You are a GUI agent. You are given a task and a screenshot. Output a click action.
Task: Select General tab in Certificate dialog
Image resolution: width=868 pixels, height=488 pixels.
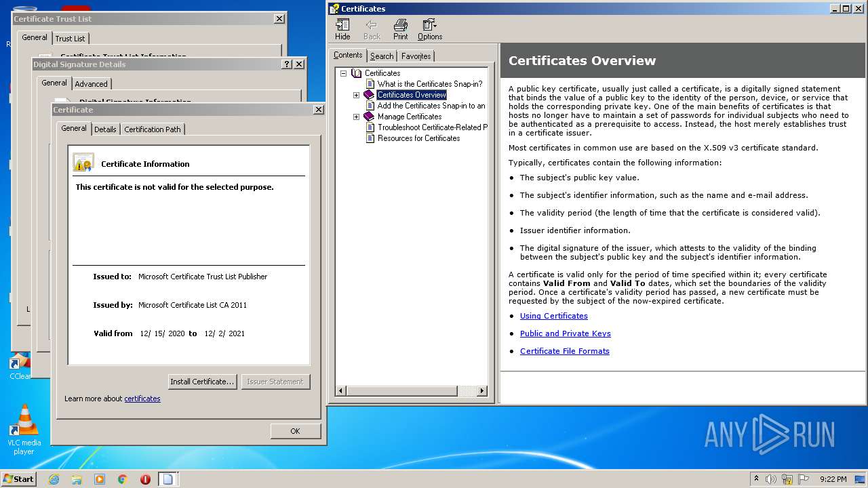[74, 128]
